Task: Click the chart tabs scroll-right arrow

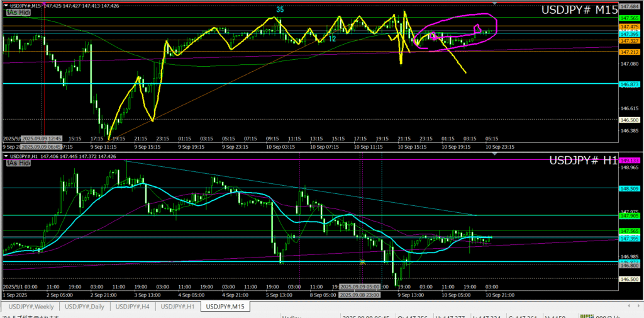Action: pos(638,307)
